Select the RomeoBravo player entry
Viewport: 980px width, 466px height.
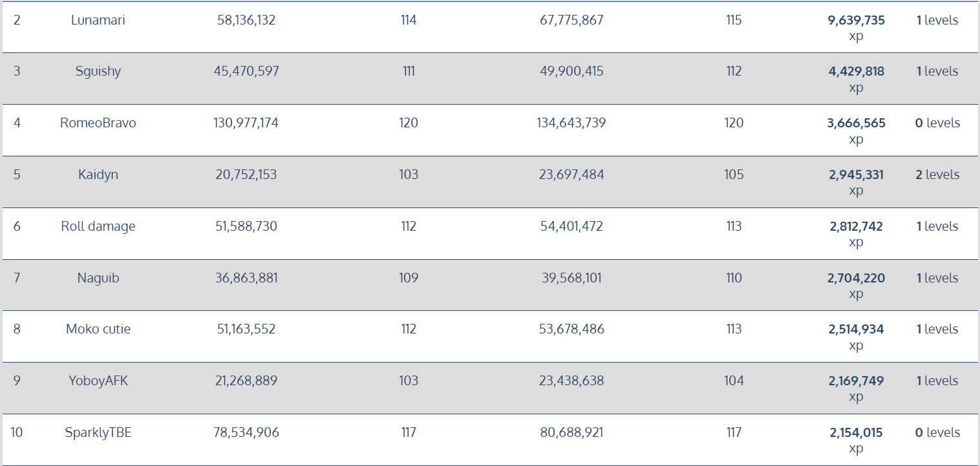98,123
